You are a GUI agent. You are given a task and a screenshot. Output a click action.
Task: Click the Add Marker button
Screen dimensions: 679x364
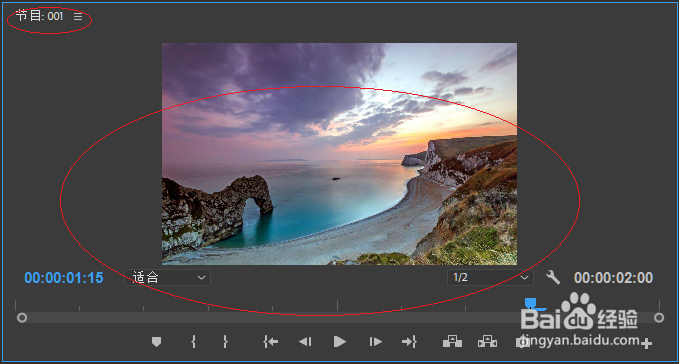pyautogui.click(x=156, y=342)
